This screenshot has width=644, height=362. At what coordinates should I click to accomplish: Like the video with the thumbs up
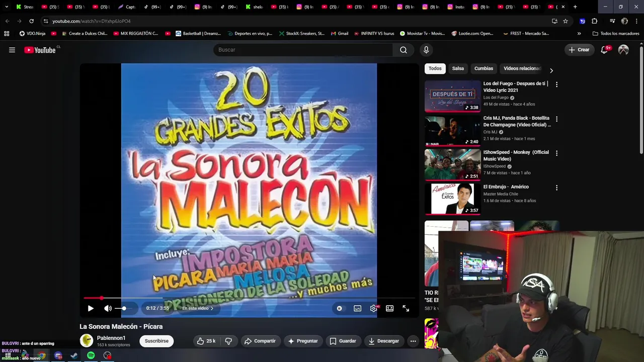pyautogui.click(x=206, y=341)
